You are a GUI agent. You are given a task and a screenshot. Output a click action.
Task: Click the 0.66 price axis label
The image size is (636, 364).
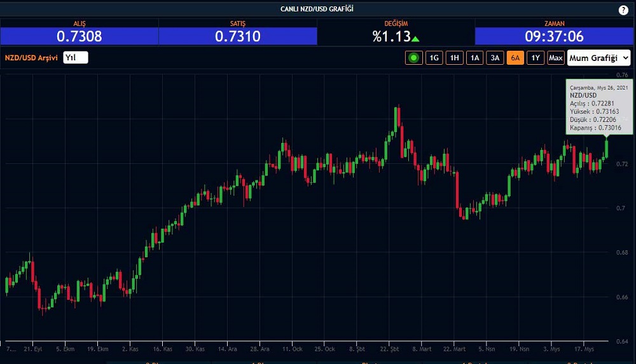[622, 297]
